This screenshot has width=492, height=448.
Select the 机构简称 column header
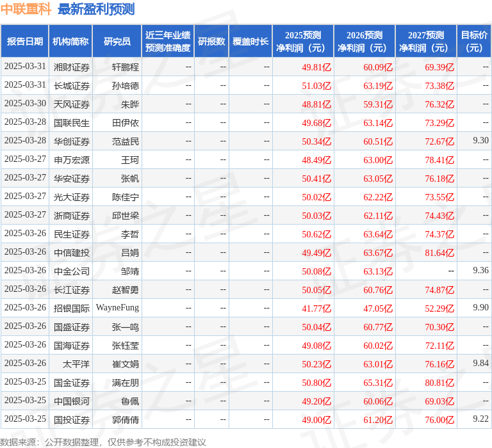pos(70,42)
